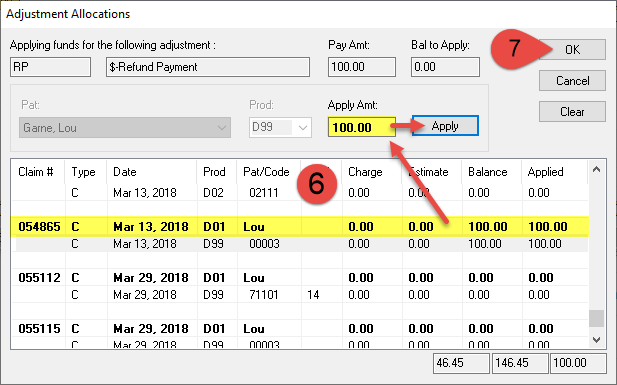Select claim 055112 row

pyautogui.click(x=299, y=278)
